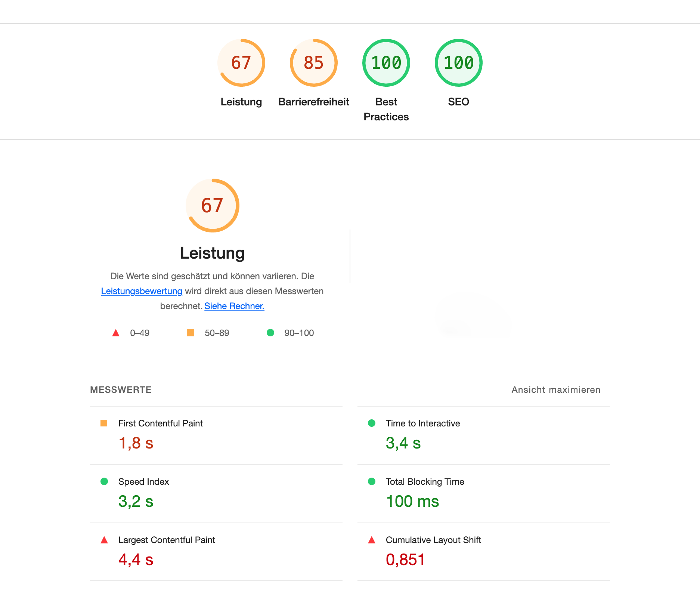Click the 0–49 legend range text

point(140,333)
